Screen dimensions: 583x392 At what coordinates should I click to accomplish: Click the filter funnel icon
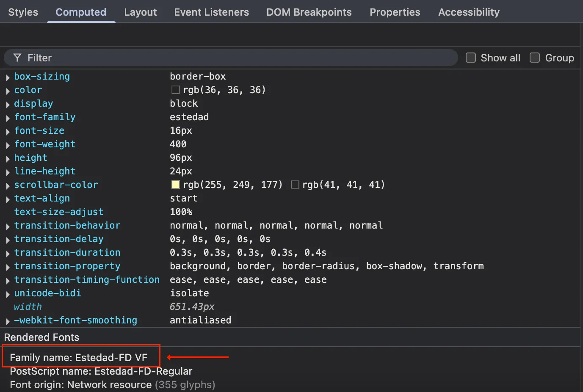coord(17,58)
